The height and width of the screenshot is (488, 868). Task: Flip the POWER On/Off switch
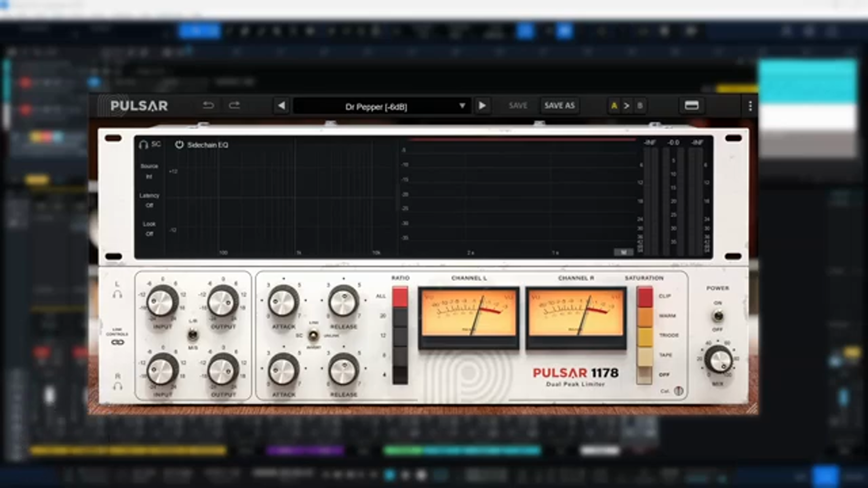coord(717,316)
